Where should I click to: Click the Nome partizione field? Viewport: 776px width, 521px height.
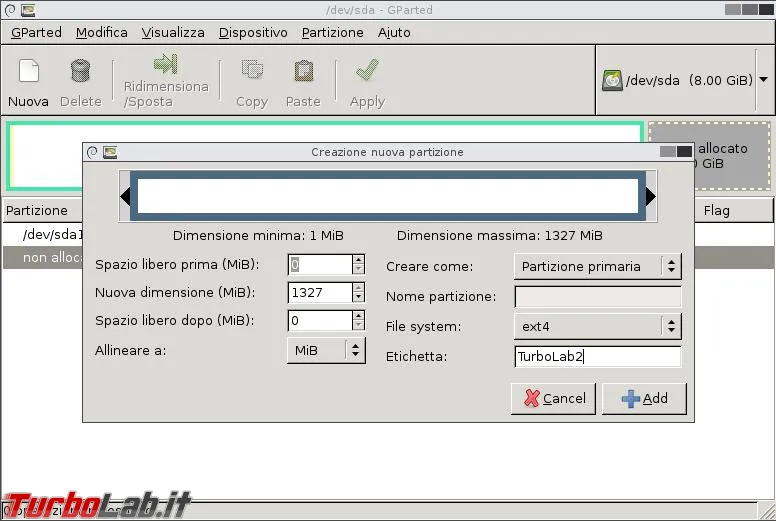[x=598, y=296]
